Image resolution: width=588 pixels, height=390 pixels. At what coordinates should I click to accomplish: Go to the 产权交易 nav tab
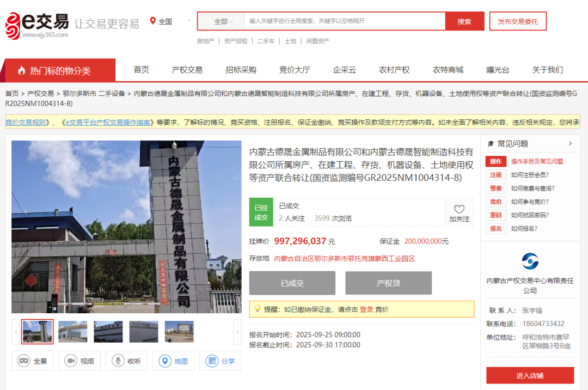click(187, 70)
